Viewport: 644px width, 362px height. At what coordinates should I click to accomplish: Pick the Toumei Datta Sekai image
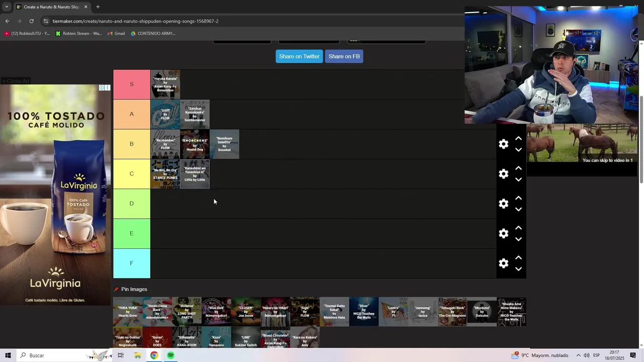pyautogui.click(x=335, y=312)
